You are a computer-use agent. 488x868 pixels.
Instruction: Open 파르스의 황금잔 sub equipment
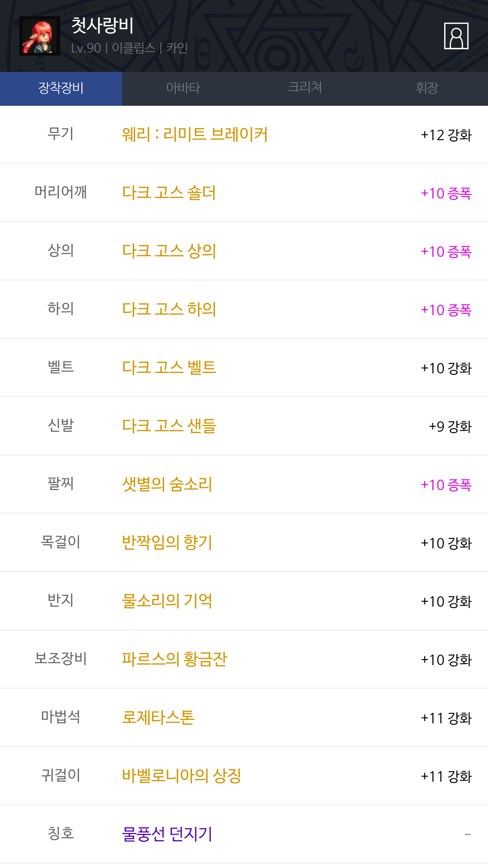coord(174,660)
